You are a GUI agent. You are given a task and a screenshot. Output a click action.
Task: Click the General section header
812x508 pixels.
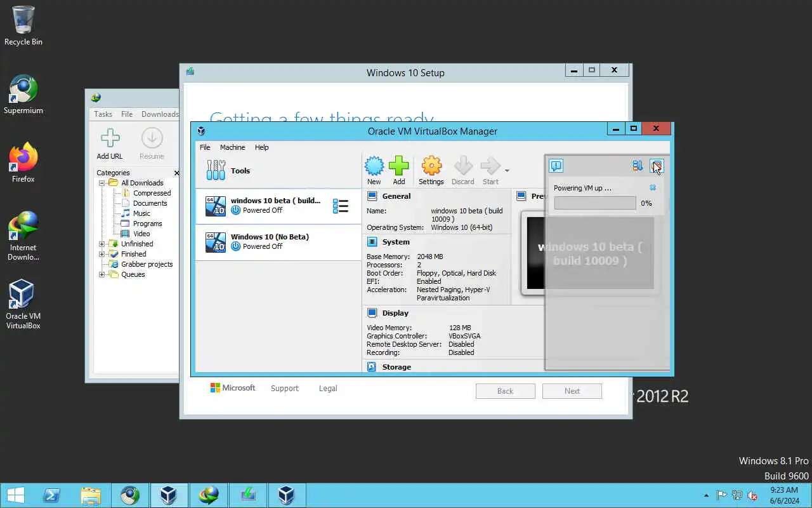click(396, 196)
